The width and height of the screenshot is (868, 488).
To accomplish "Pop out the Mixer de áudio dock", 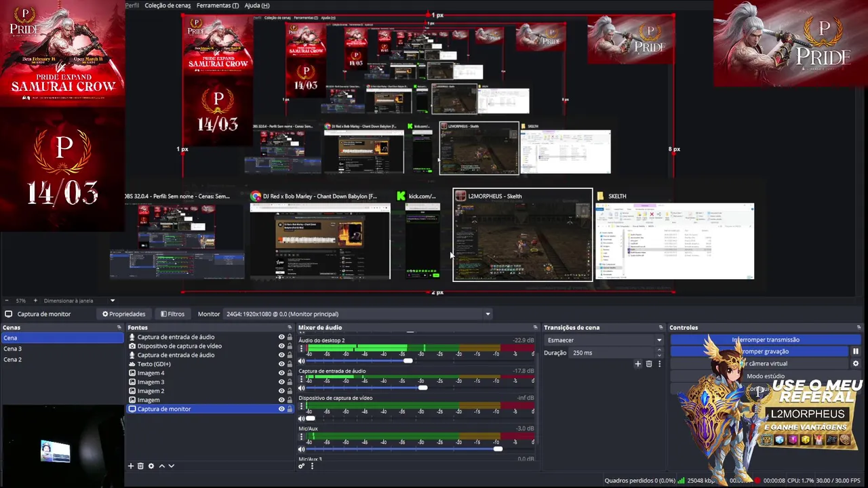I will [x=535, y=327].
